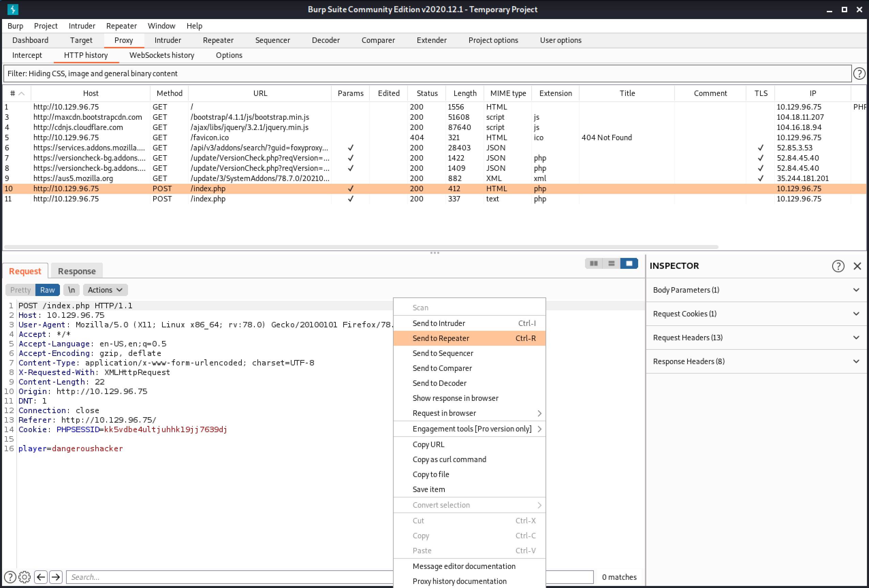The height and width of the screenshot is (588, 869).
Task: Click the Burp Suite logo icon
Action: click(12, 9)
